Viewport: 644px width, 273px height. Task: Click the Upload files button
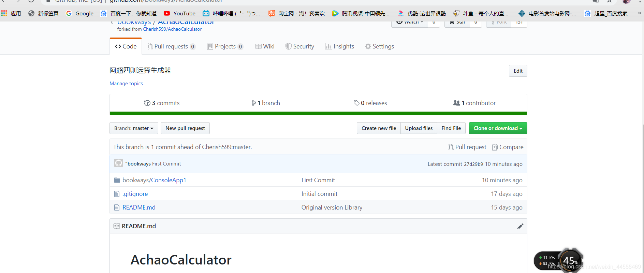click(x=419, y=128)
